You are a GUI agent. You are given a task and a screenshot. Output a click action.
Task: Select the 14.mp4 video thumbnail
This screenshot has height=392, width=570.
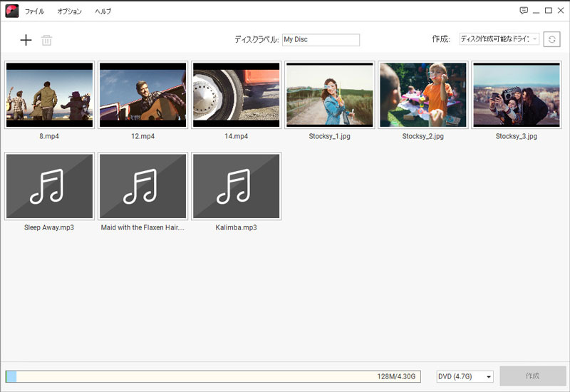click(x=237, y=95)
